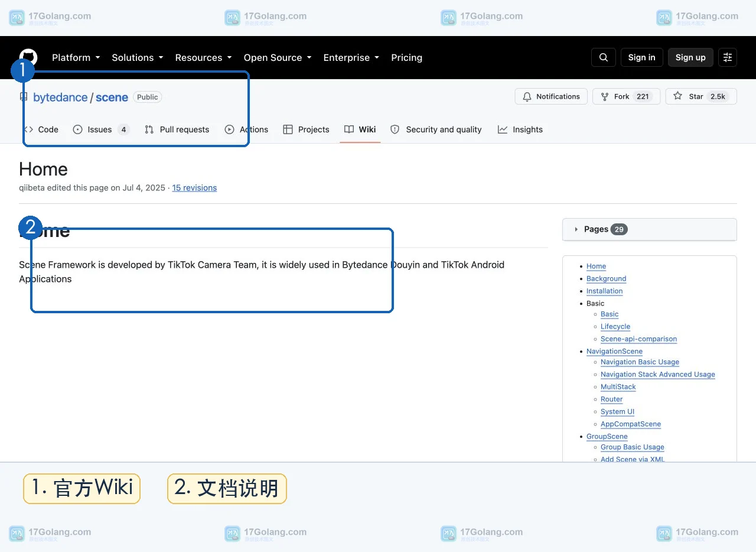756x552 pixels.
Task: Click the Public visibility badge
Action: (147, 97)
